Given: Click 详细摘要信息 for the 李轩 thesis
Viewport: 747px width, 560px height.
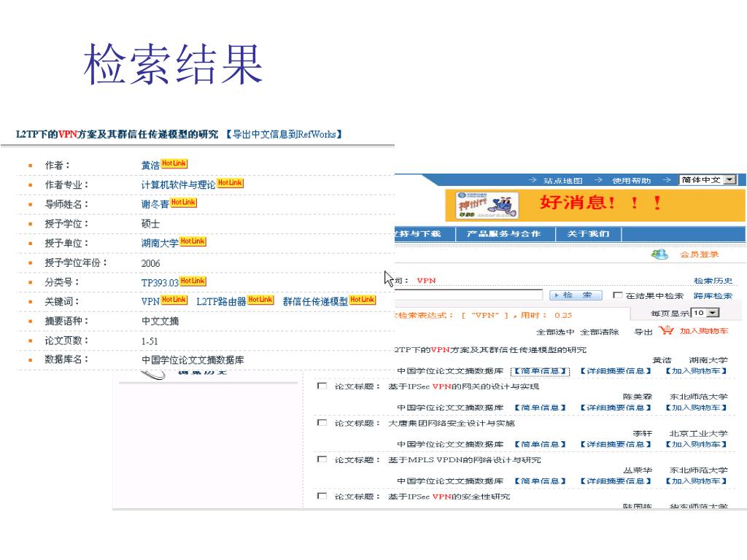Looking at the screenshot, I should 615,444.
